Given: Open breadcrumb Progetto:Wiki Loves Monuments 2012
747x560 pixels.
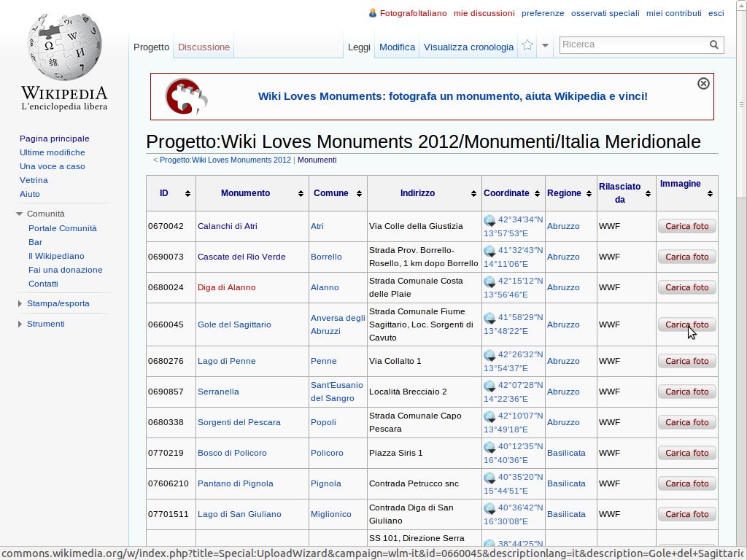Looking at the screenshot, I should pos(225,160).
